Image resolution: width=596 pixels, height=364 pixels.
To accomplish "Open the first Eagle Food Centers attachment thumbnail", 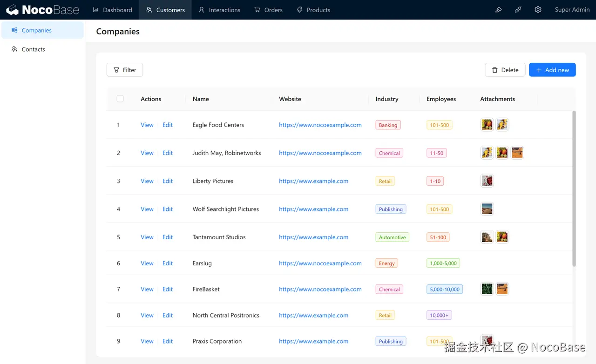I will [487, 125].
